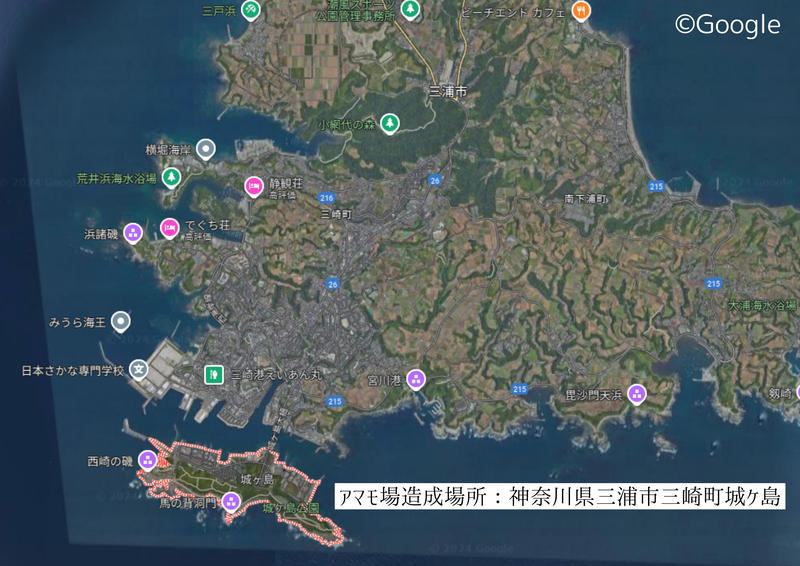Select the purple 浜諸磯 attraction pin
Image resolution: width=800 pixels, height=566 pixels.
point(133,233)
